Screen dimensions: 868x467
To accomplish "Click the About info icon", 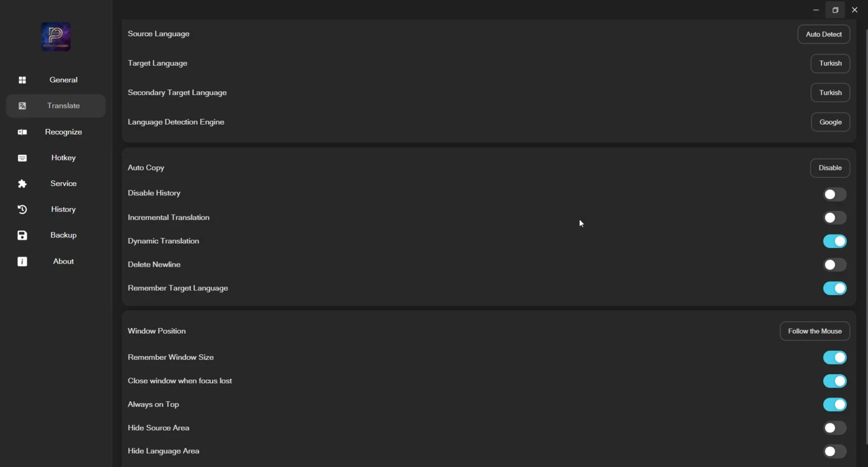I will click(22, 262).
